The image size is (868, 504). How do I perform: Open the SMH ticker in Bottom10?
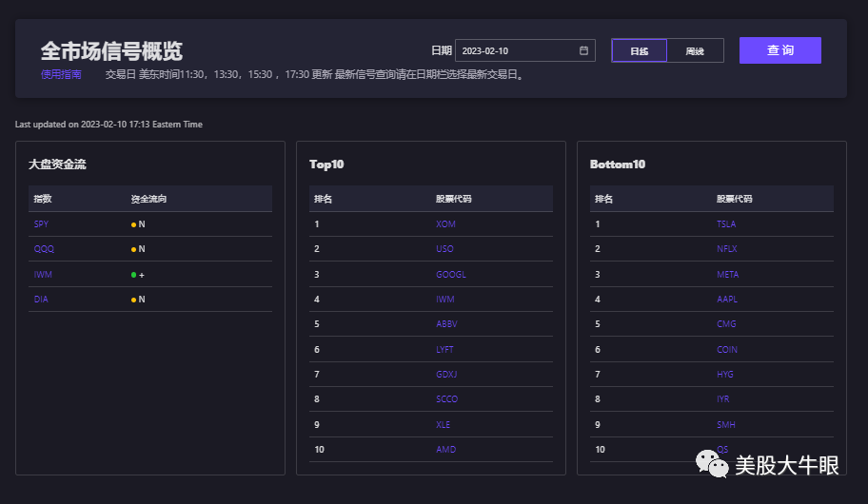click(x=726, y=425)
